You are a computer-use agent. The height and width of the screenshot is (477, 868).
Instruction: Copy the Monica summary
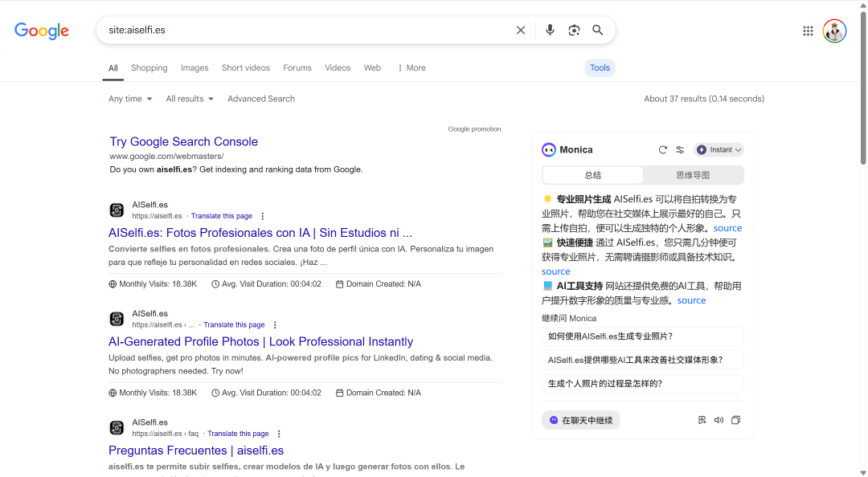point(735,420)
